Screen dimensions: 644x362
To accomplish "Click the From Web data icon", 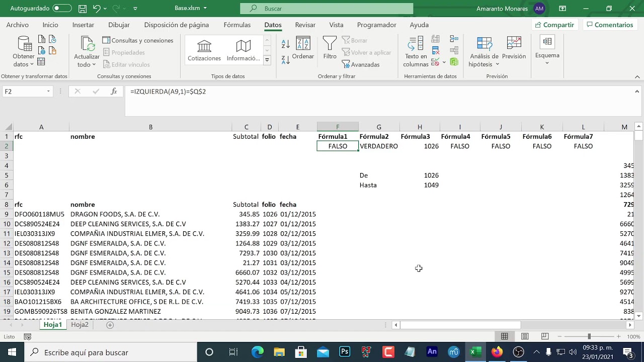I will point(42,50).
